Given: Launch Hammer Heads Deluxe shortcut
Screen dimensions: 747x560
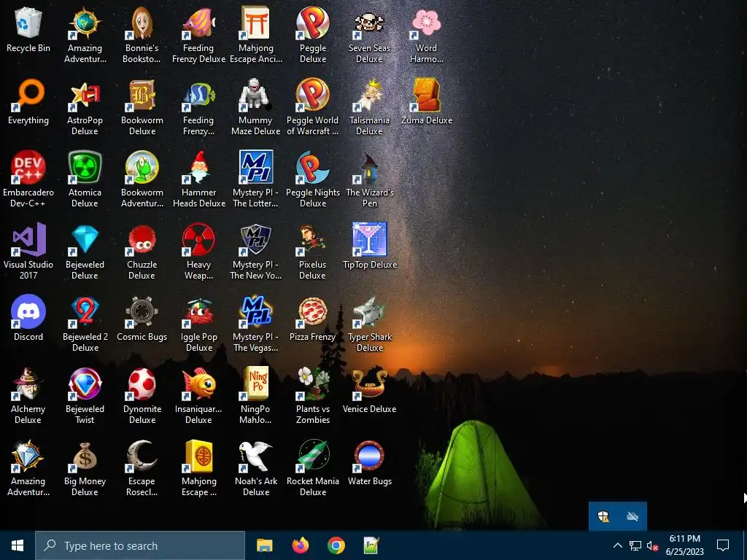Looking at the screenshot, I should pos(198,167).
